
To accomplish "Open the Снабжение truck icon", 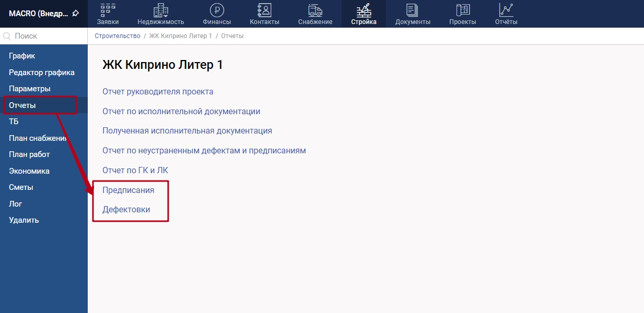I will (315, 10).
